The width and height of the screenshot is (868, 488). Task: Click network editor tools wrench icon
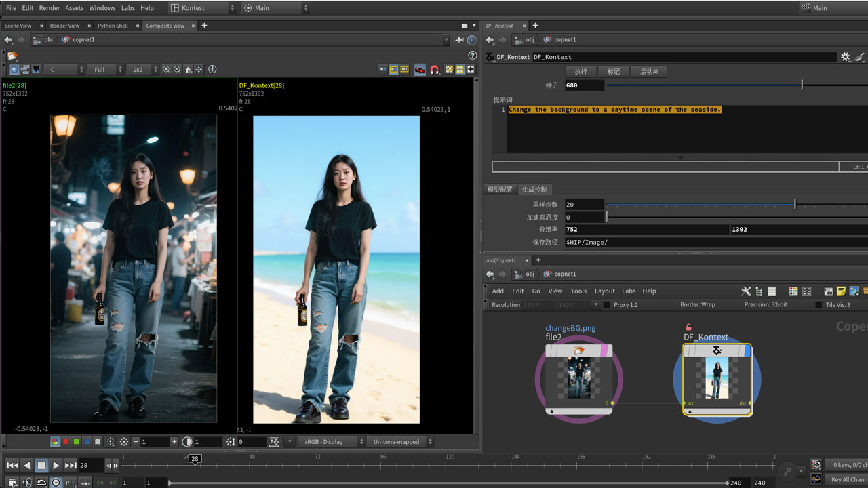pos(746,291)
